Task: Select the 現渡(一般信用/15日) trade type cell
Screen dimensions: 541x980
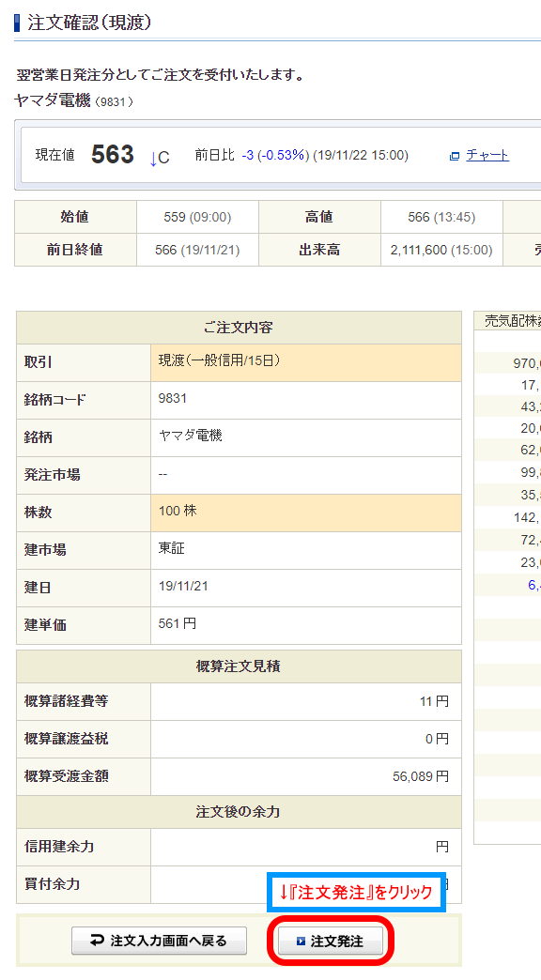Action: pos(306,362)
